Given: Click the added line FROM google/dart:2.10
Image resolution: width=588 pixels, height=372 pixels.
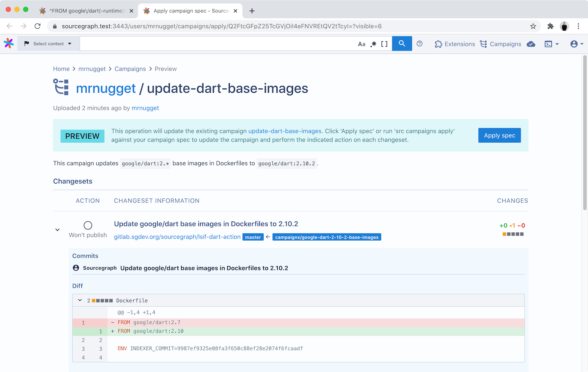Looking at the screenshot, I should click(x=299, y=331).
